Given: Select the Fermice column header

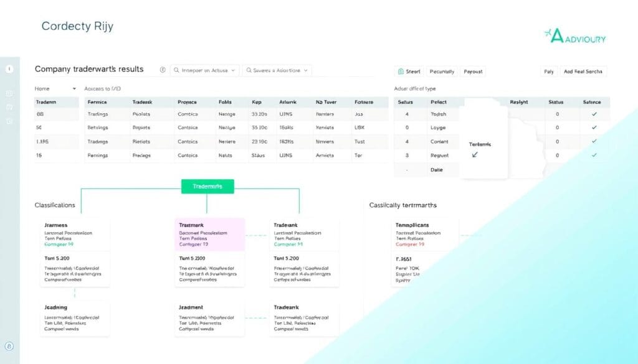Looking at the screenshot, I should coord(97,102).
